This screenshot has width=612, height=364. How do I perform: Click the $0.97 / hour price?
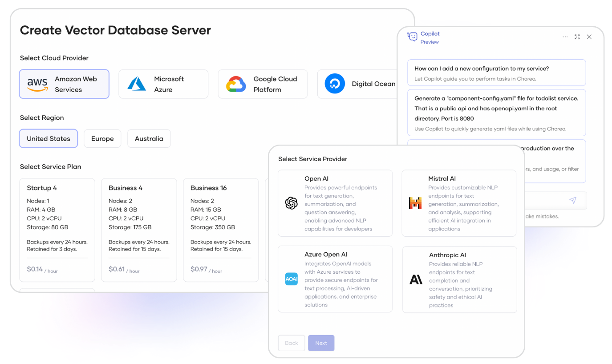tap(206, 269)
